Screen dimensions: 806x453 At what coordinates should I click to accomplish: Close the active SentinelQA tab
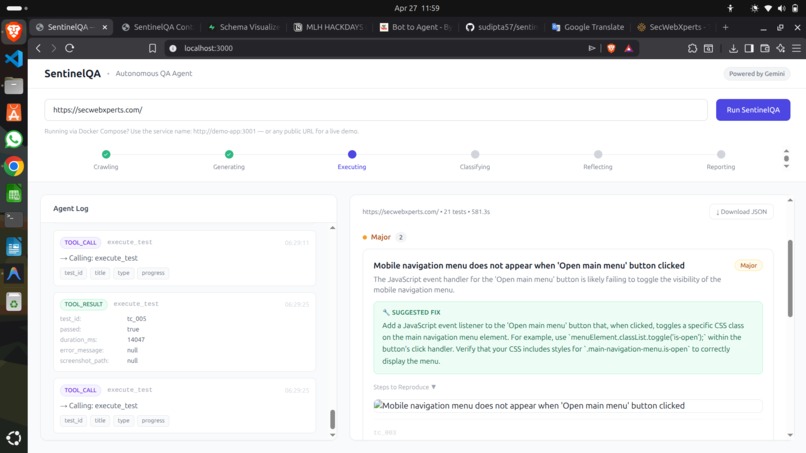[x=105, y=27]
